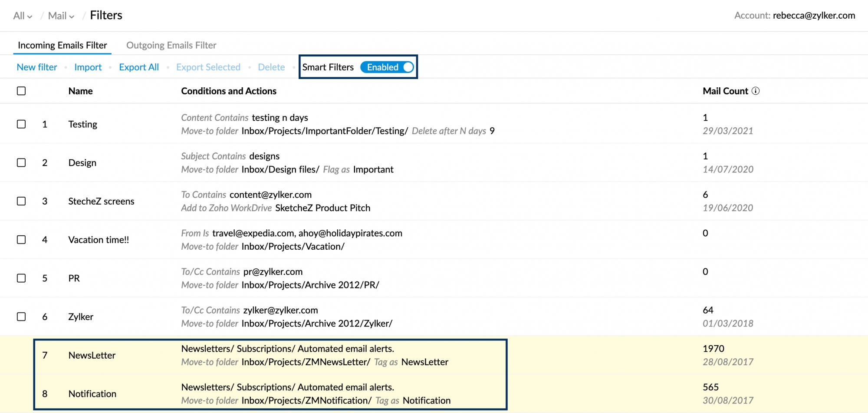Open the PR filter entry

(x=74, y=278)
